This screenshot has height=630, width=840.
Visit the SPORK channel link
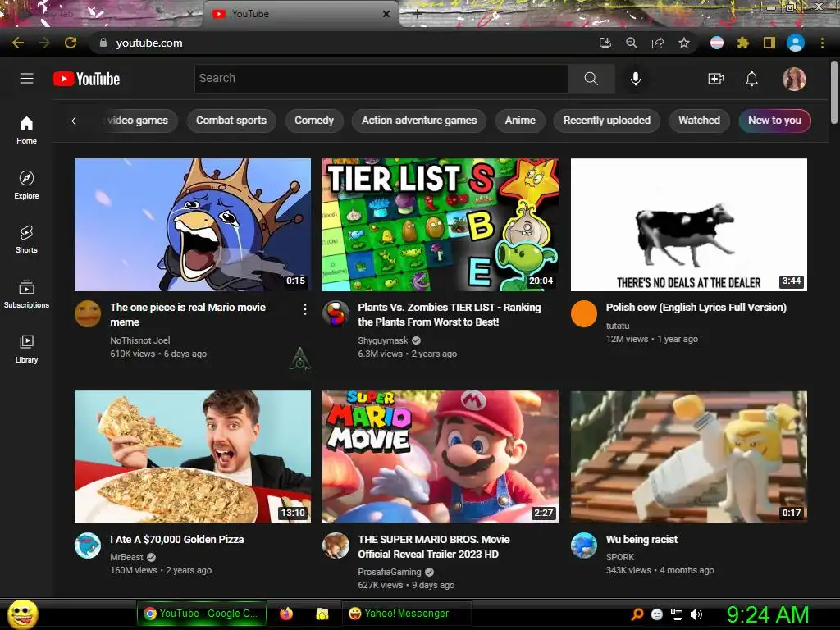point(620,557)
